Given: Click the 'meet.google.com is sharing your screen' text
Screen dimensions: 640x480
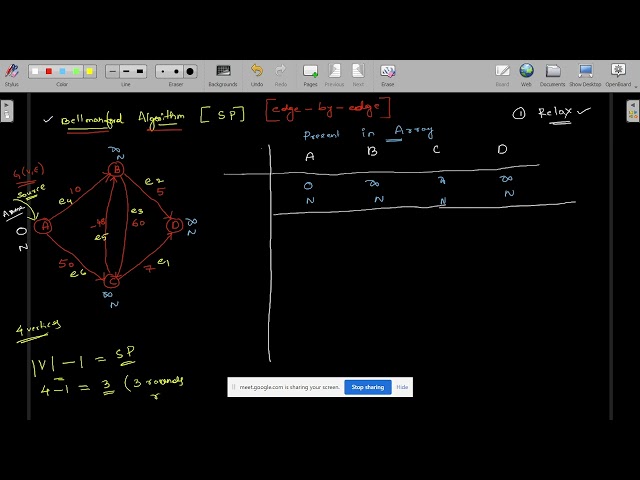Looking at the screenshot, I should (289, 387).
